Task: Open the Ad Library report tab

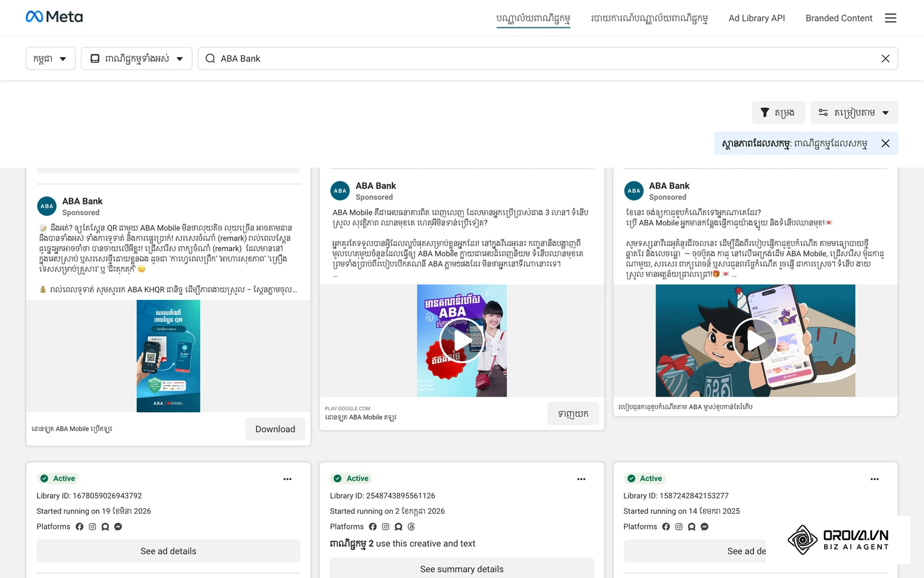Action: [x=649, y=18]
